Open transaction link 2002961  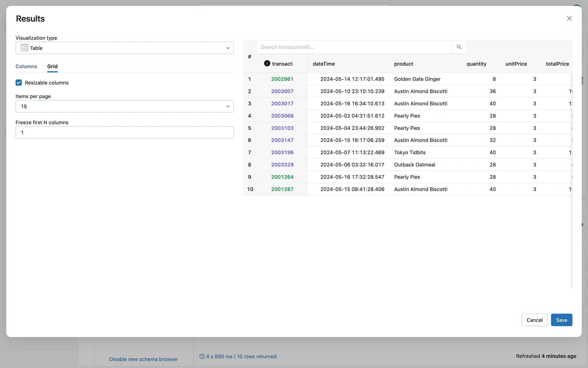282,79
